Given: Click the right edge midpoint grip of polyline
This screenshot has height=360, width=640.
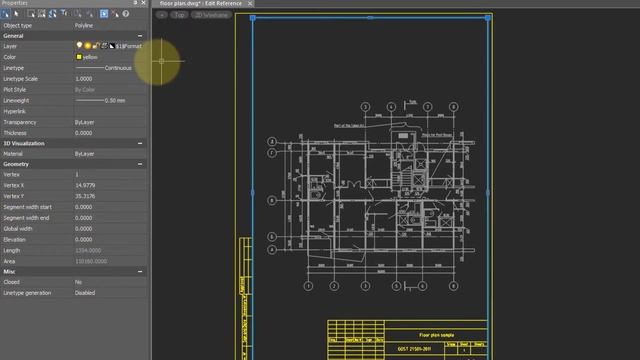Looking at the screenshot, I should coord(488,192).
